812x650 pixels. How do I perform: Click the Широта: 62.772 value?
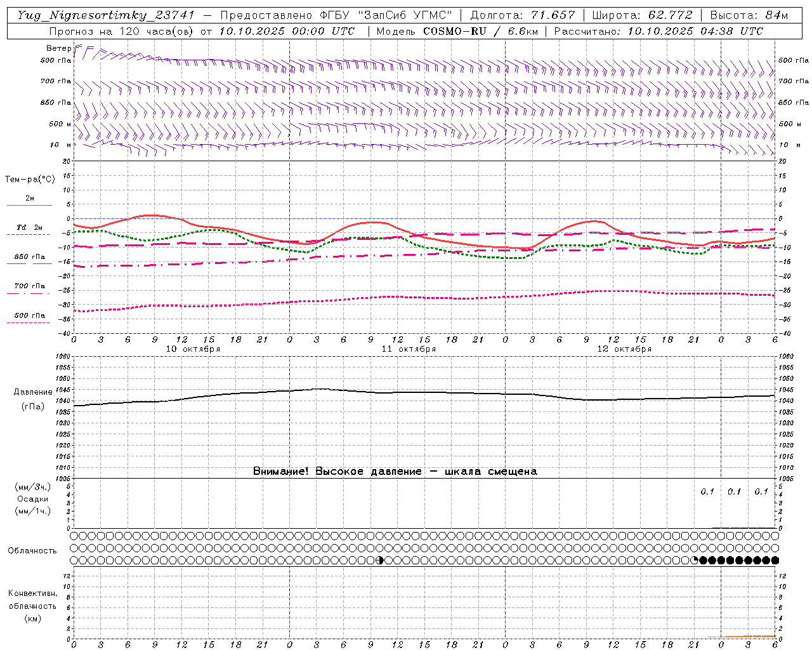point(642,15)
